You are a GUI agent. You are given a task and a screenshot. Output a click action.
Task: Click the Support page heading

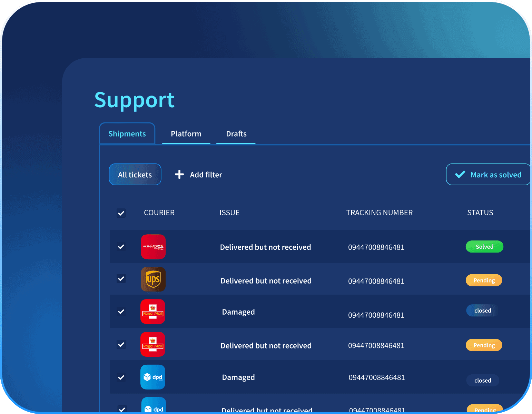point(135,100)
